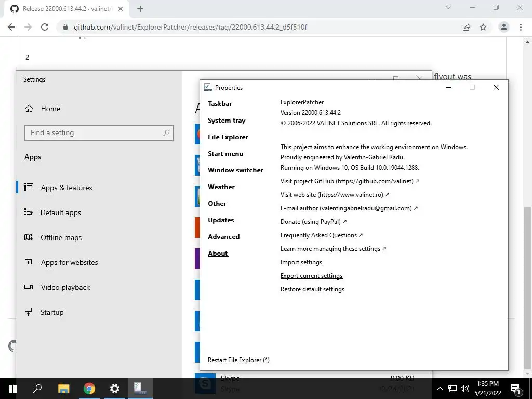532x399 pixels.
Task: Click Import settings
Action: tap(301, 262)
